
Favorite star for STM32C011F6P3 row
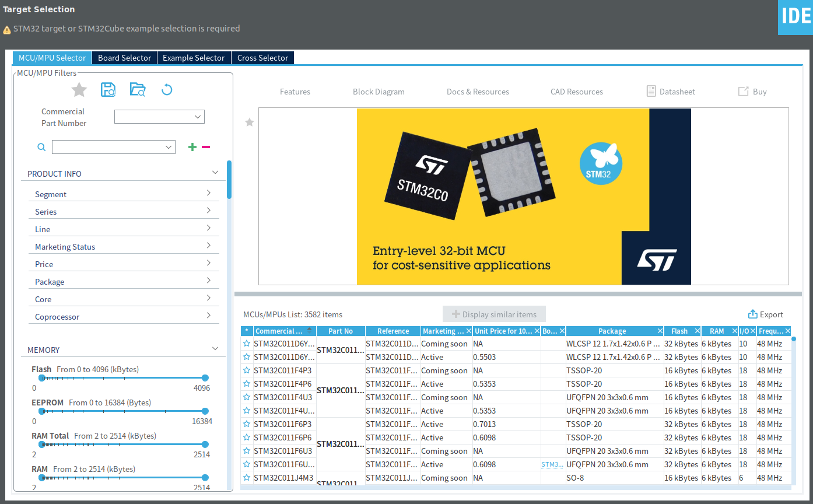(x=247, y=424)
